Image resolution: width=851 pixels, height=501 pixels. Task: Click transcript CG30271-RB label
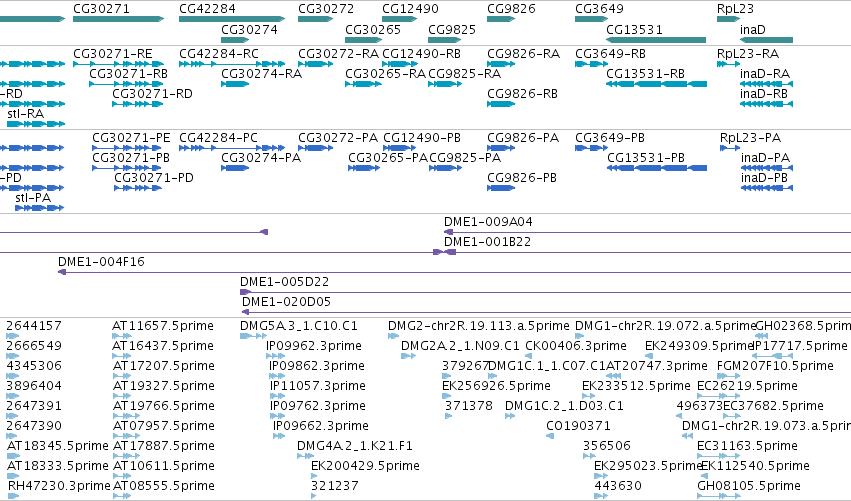[x=128, y=74]
